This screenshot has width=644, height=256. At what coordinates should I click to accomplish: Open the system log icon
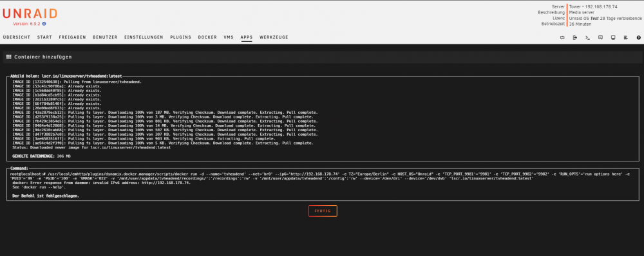[x=626, y=37]
